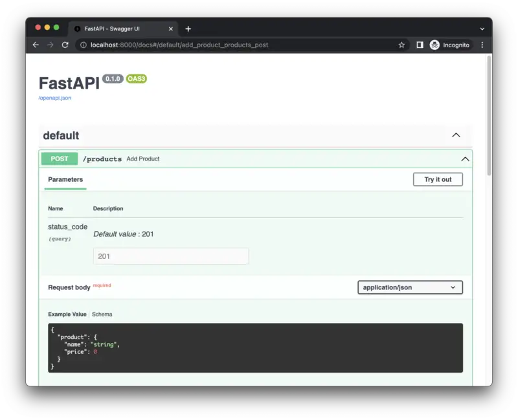Click the status_code parameter name
This screenshot has height=420, width=518.
click(x=68, y=227)
